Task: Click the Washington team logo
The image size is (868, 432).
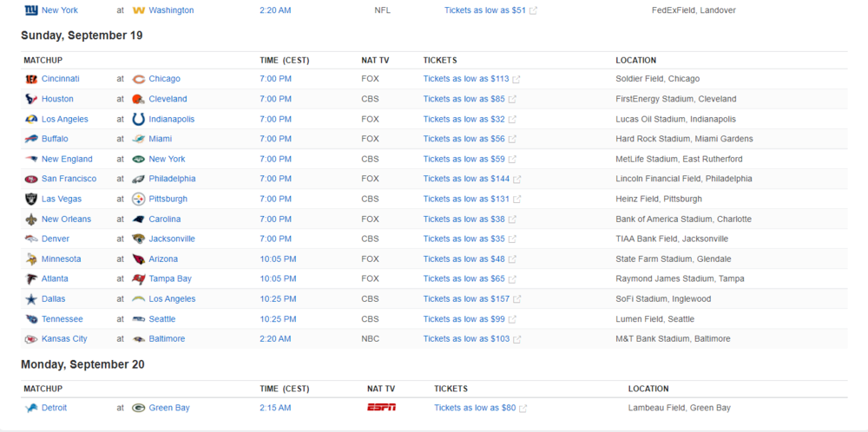Action: pyautogui.click(x=138, y=10)
